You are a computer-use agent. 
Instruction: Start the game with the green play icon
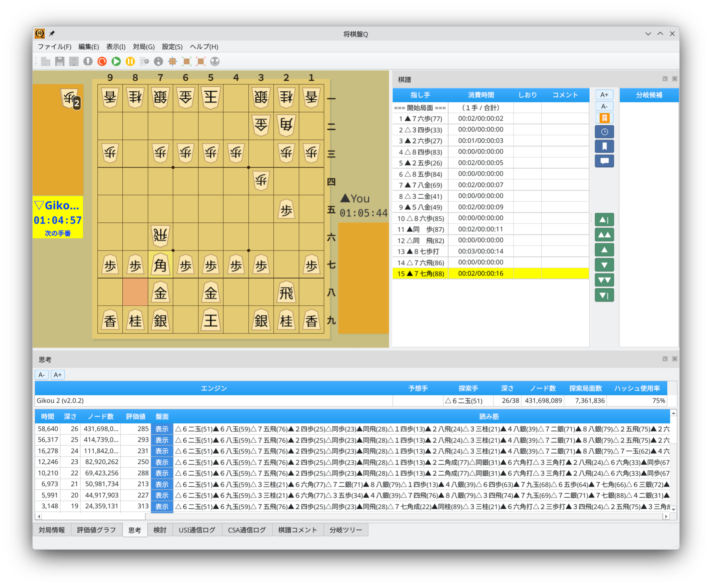(x=116, y=62)
